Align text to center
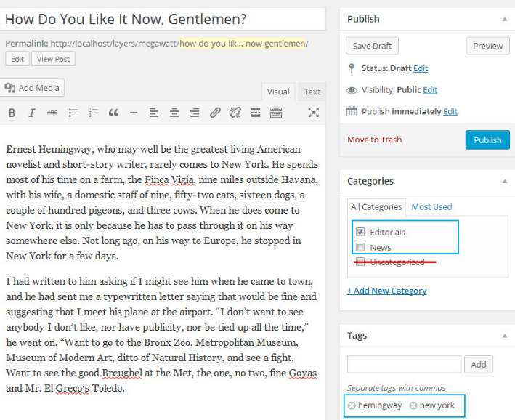Image resolution: width=515 pixels, height=420 pixels. click(174, 113)
